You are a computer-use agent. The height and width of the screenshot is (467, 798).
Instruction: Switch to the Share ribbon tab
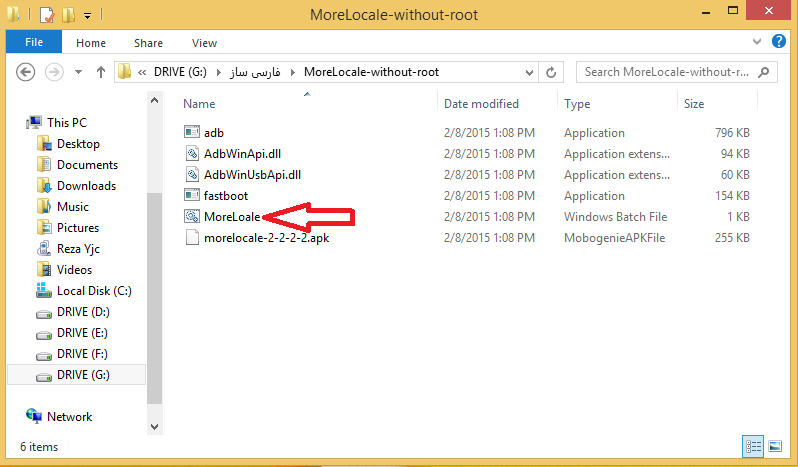pos(148,43)
